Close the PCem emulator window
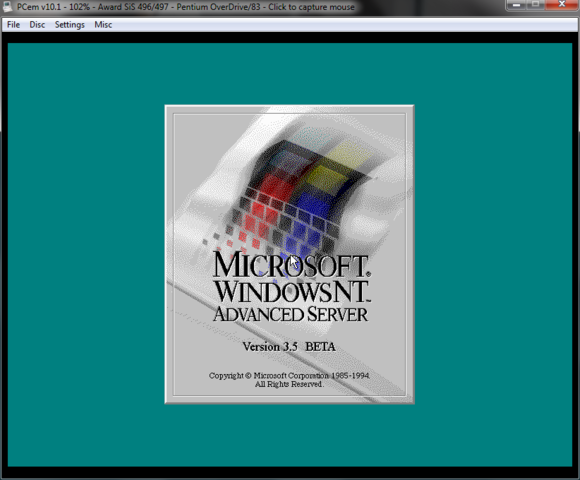Image resolution: width=580 pixels, height=480 pixels. pyautogui.click(x=562, y=5)
